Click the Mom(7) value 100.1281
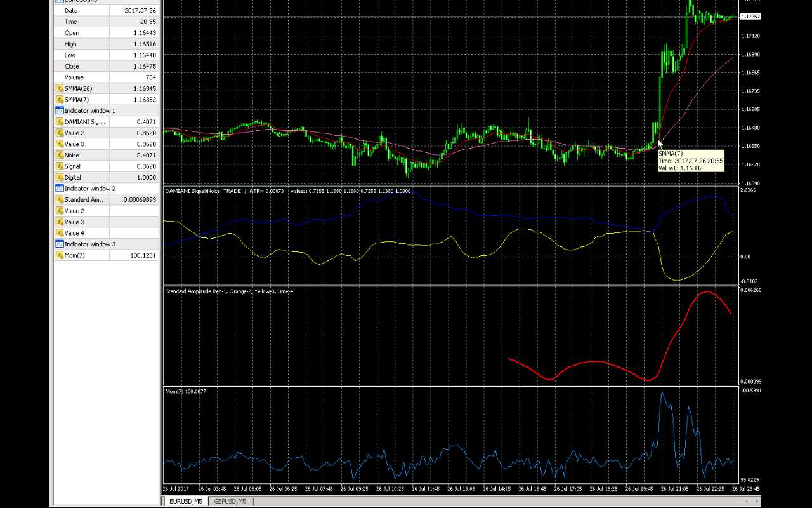 [143, 255]
